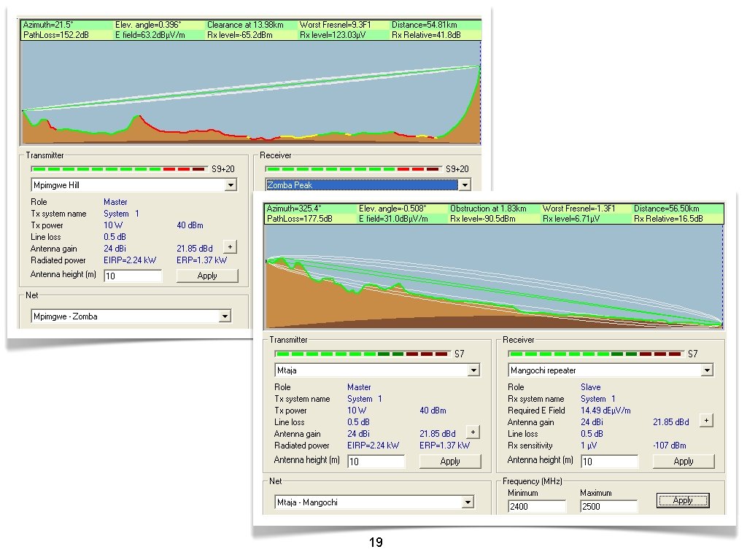Screen dimensions: 747x560
Task: Select the Clearance at 13.98km readout
Action: (245, 25)
